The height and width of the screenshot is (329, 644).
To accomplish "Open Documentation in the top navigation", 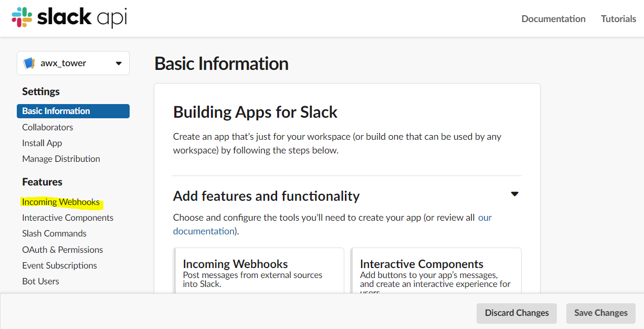I will pyautogui.click(x=553, y=18).
